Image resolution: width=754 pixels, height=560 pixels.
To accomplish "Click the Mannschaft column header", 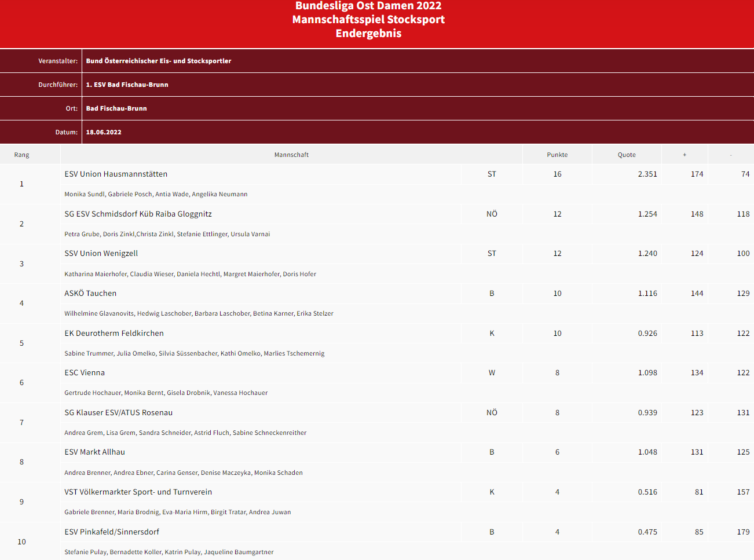I will tap(291, 155).
